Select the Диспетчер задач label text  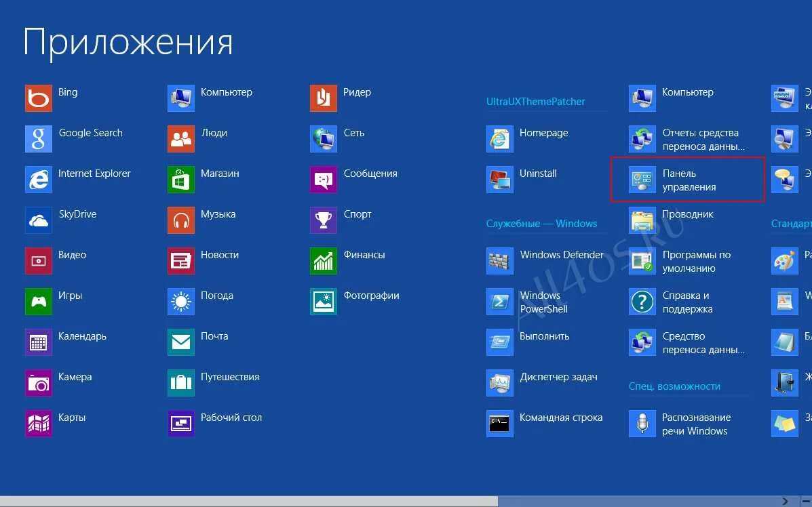click(558, 377)
